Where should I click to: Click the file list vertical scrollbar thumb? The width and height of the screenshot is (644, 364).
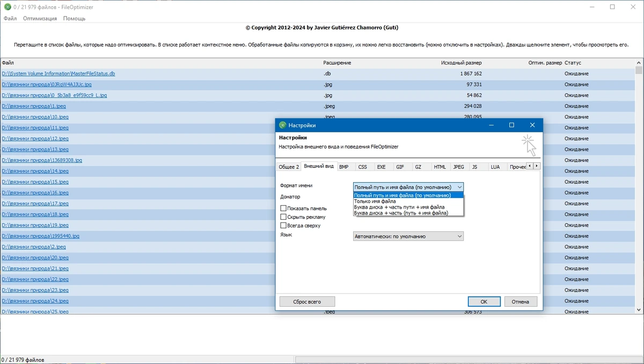(639, 70)
